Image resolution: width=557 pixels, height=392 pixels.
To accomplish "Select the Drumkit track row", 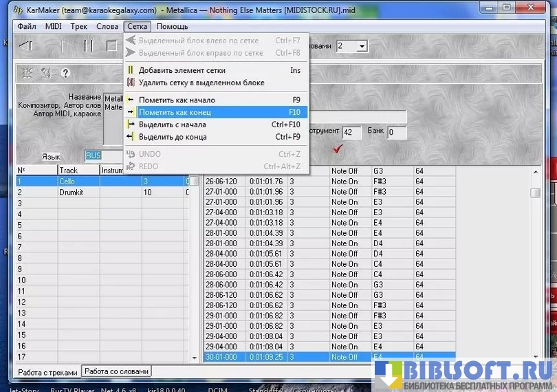I will tap(69, 193).
